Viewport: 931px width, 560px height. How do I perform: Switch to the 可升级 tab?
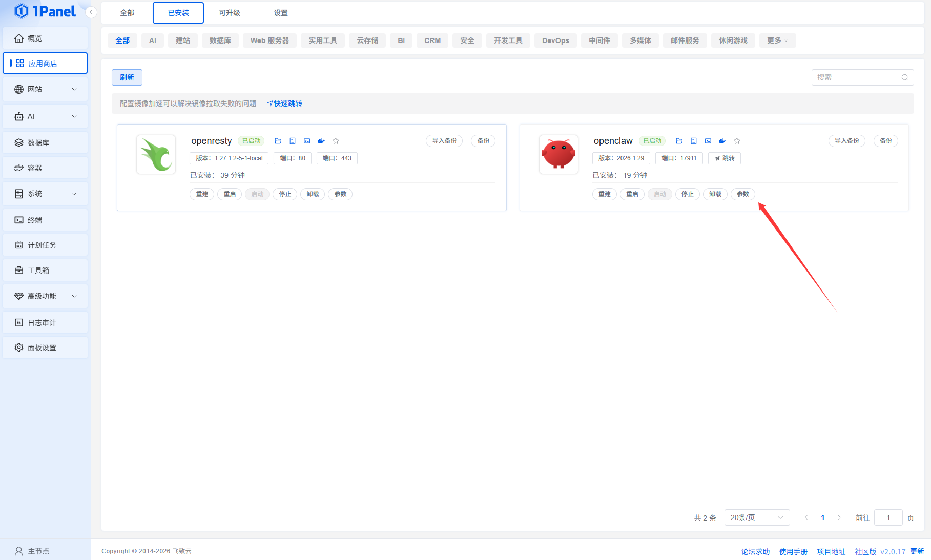tap(229, 13)
